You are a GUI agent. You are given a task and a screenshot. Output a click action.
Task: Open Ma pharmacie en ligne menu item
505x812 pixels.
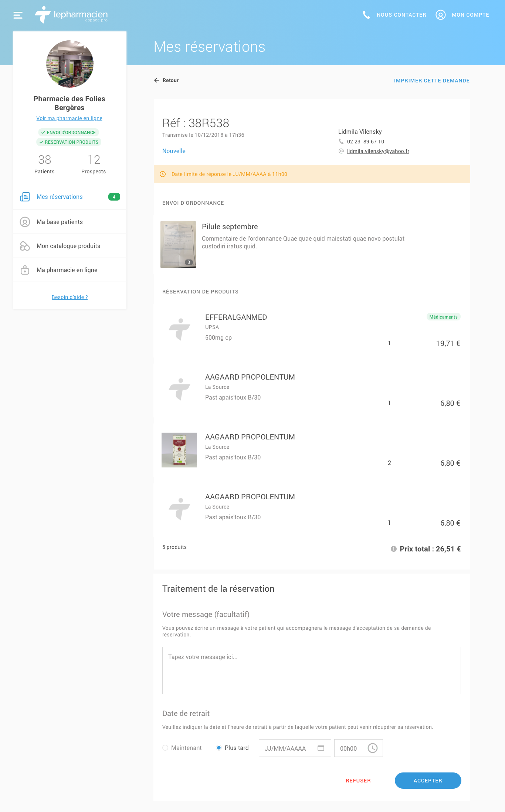pyautogui.click(x=70, y=270)
